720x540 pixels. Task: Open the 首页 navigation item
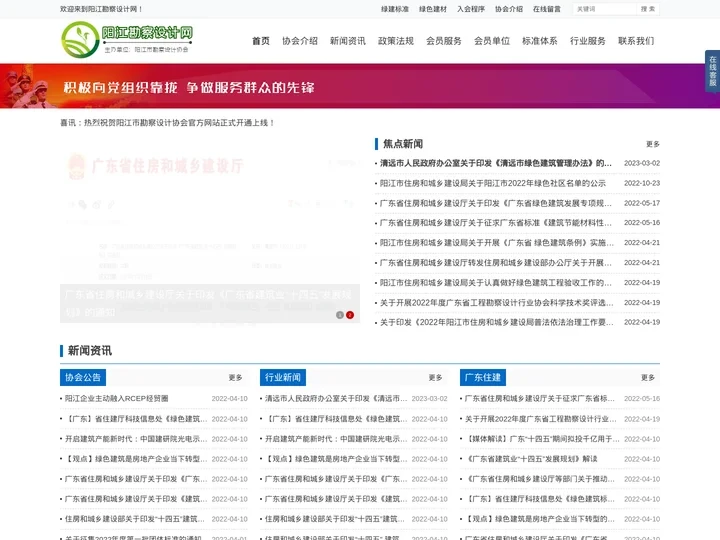(x=261, y=41)
